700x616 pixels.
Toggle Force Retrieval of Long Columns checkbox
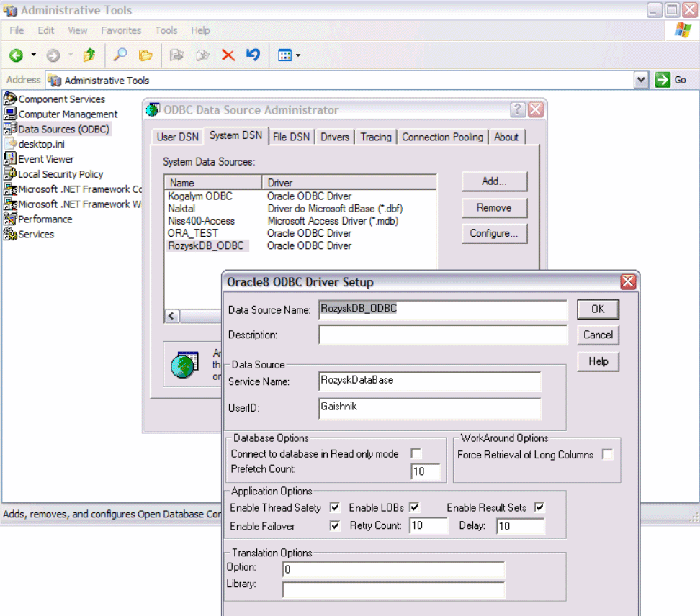(x=607, y=455)
